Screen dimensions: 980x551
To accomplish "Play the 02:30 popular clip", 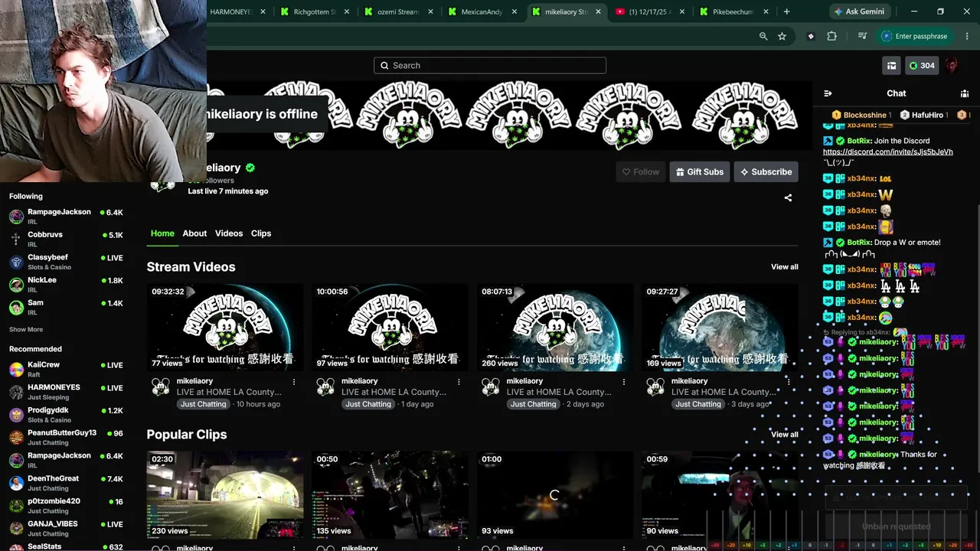I will [x=225, y=495].
